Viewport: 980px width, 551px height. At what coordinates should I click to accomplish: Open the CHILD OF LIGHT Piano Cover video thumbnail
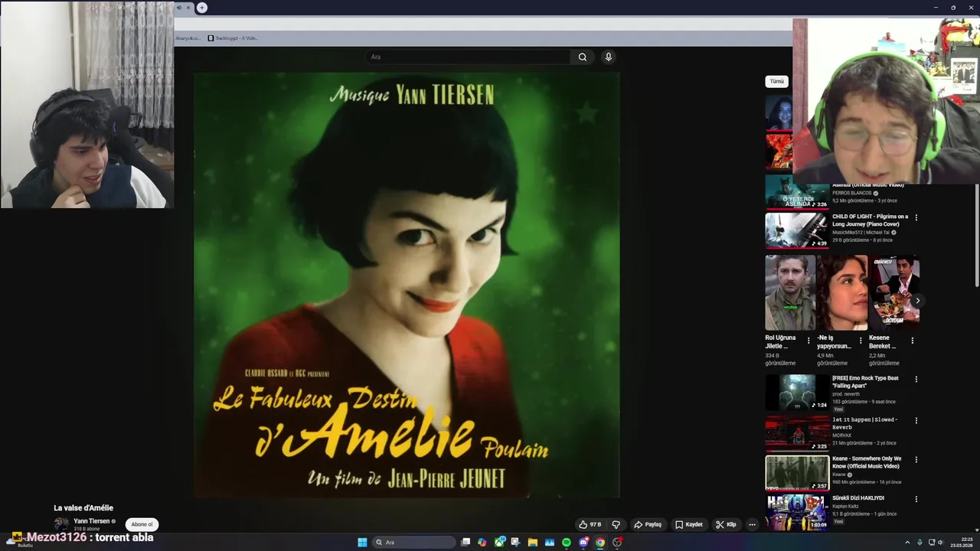tap(797, 230)
